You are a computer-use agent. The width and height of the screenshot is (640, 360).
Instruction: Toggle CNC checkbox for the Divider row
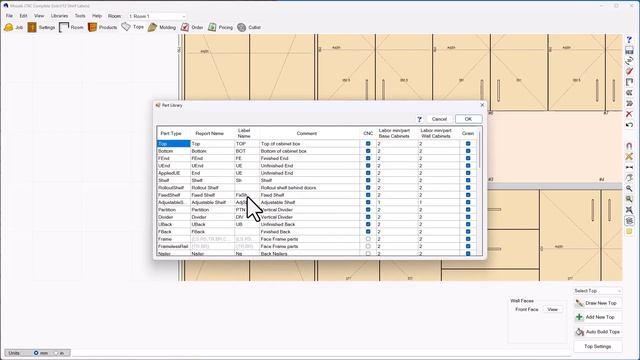[368, 217]
